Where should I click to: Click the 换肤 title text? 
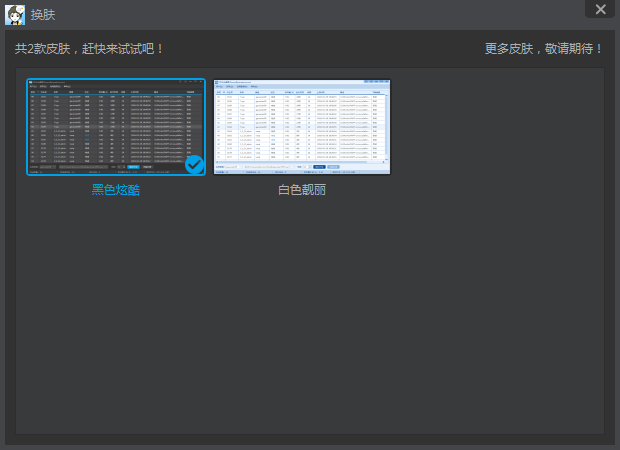43,15
